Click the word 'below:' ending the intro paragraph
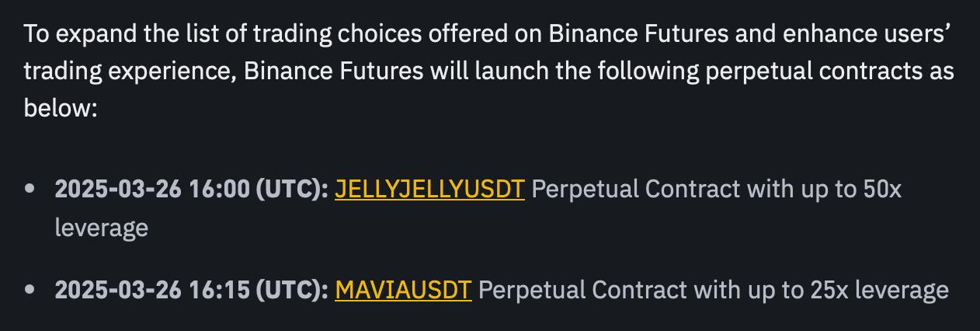980x331 pixels. (60, 108)
